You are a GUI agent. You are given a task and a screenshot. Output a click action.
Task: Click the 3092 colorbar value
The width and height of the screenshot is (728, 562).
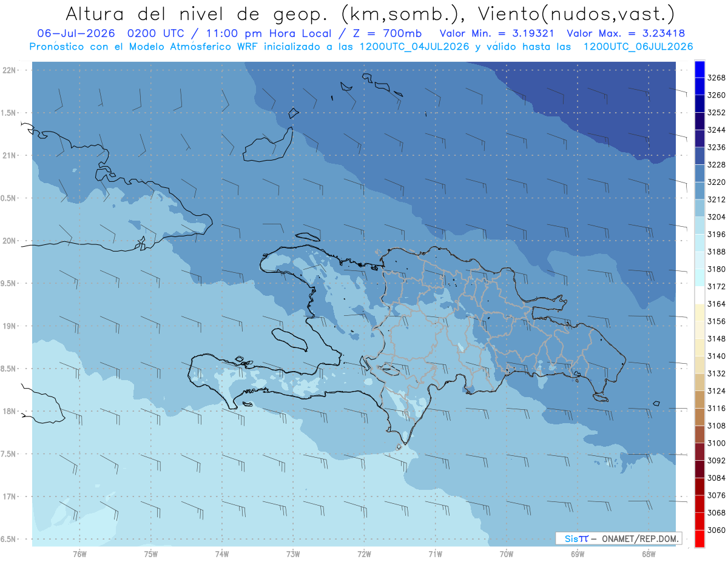click(x=716, y=461)
